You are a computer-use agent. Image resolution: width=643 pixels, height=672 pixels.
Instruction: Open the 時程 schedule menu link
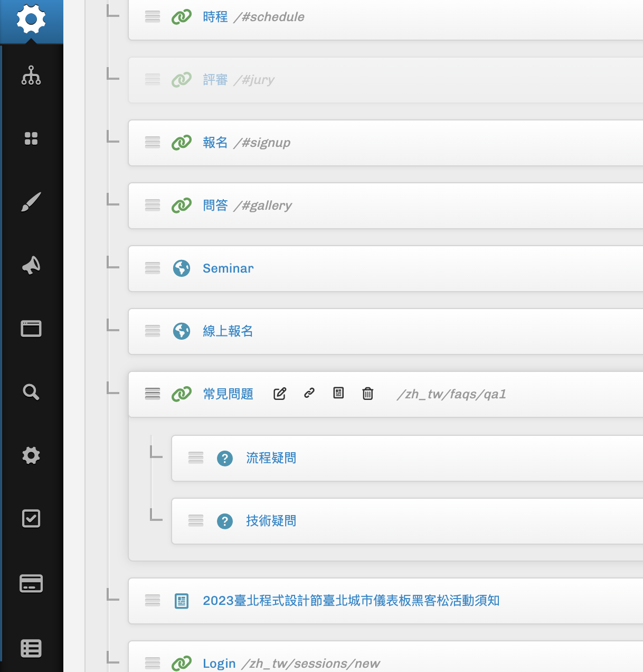(215, 17)
